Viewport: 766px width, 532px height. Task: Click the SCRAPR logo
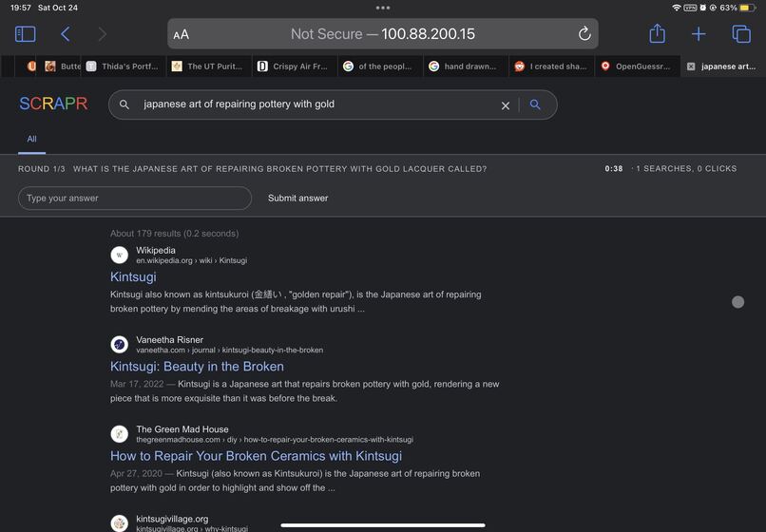click(x=53, y=104)
